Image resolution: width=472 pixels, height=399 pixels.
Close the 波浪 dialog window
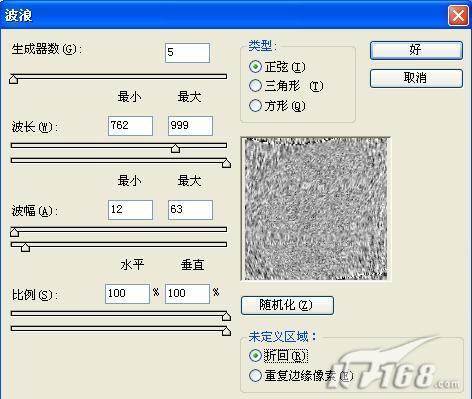click(458, 15)
